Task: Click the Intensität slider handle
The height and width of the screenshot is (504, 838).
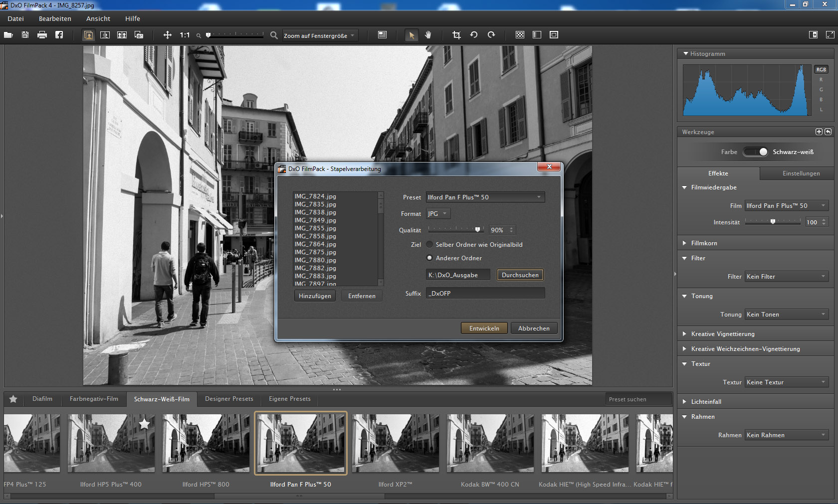Action: pyautogui.click(x=773, y=222)
